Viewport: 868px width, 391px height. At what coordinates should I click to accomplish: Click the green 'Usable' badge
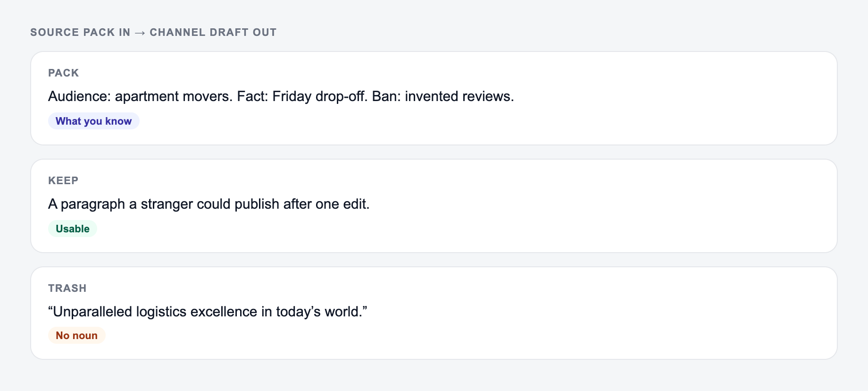pos(73,229)
